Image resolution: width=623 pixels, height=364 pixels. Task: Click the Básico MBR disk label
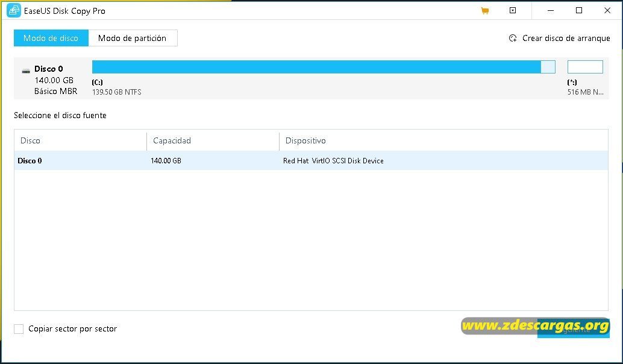pyautogui.click(x=55, y=91)
